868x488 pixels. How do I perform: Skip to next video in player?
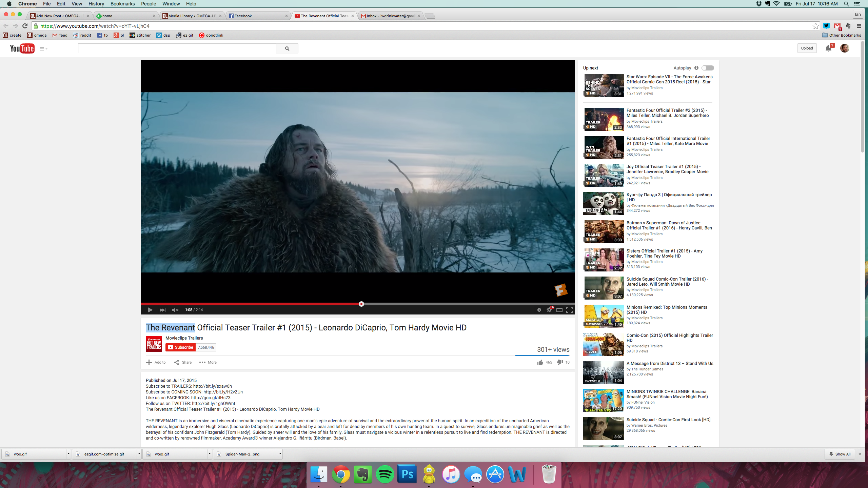pos(163,310)
